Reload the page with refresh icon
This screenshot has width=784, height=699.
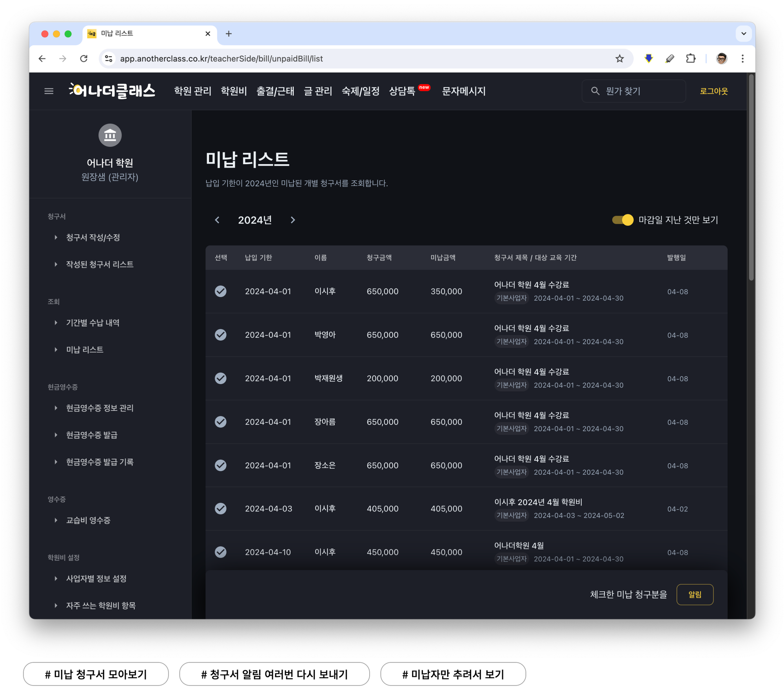pos(83,58)
